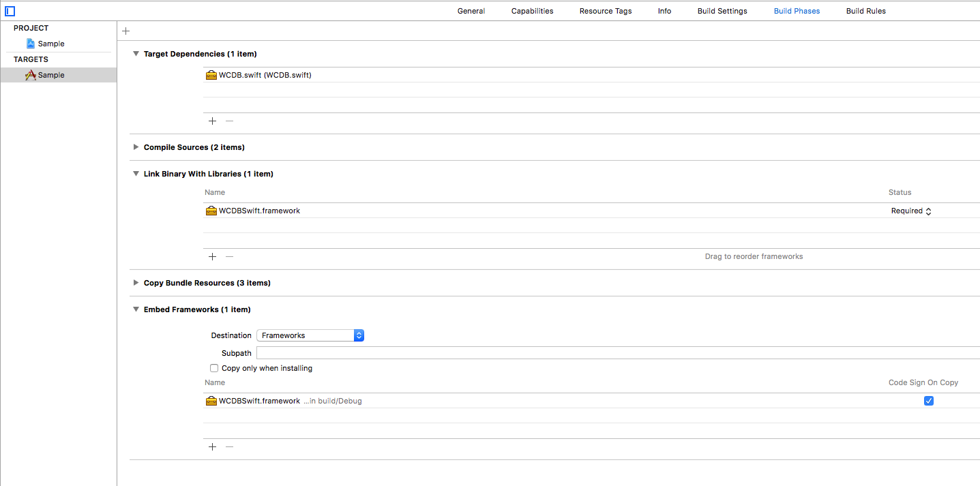980x486 pixels.
Task: Expand the Copy Bundle Resources section
Action: click(x=136, y=283)
